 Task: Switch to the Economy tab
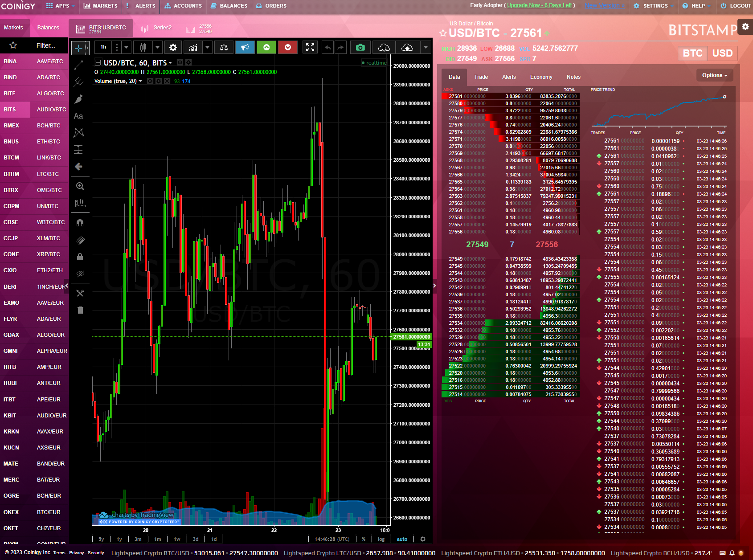point(541,77)
